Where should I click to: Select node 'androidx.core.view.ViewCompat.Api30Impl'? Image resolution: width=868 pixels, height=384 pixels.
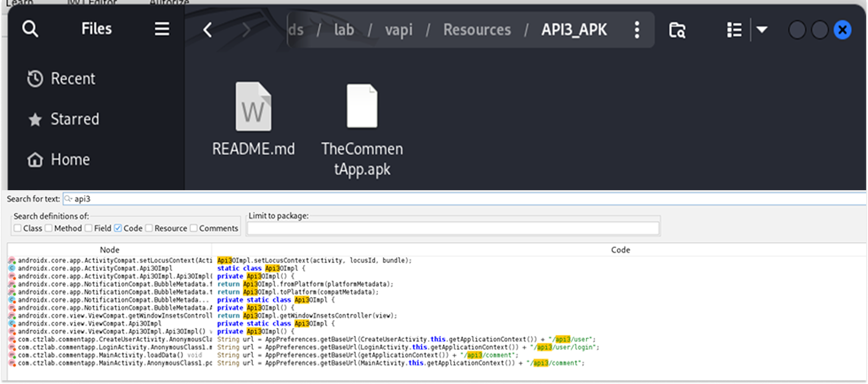[90, 323]
